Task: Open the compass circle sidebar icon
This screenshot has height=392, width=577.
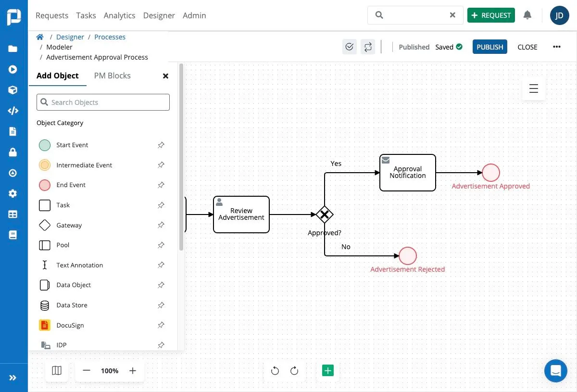Action: point(13,173)
